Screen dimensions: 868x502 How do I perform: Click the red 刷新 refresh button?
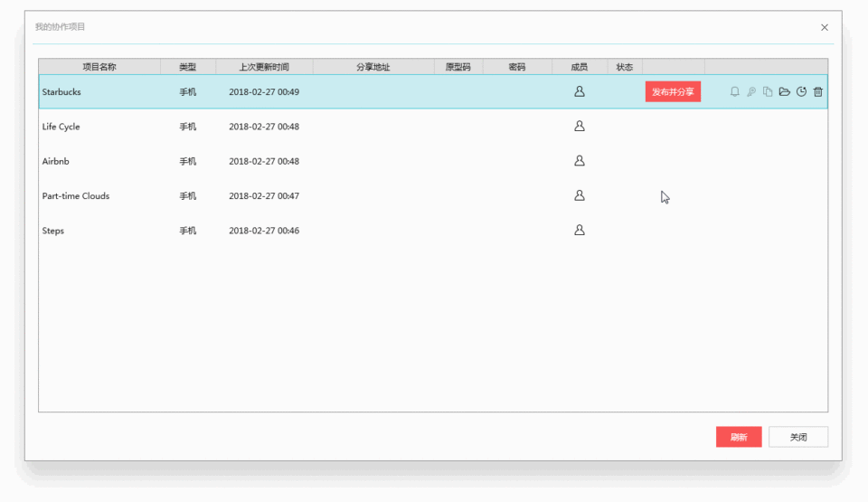point(739,437)
